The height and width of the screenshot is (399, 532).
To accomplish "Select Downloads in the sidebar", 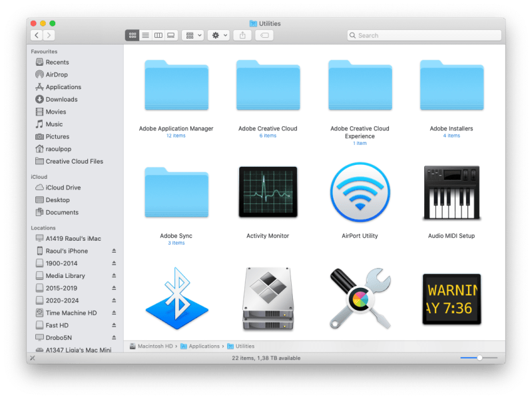I will (61, 100).
